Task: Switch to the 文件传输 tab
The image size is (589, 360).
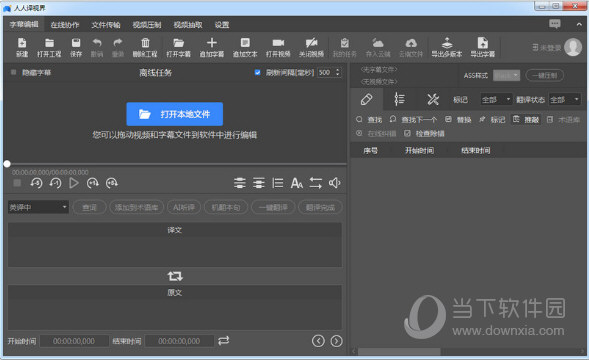Action: tap(106, 25)
